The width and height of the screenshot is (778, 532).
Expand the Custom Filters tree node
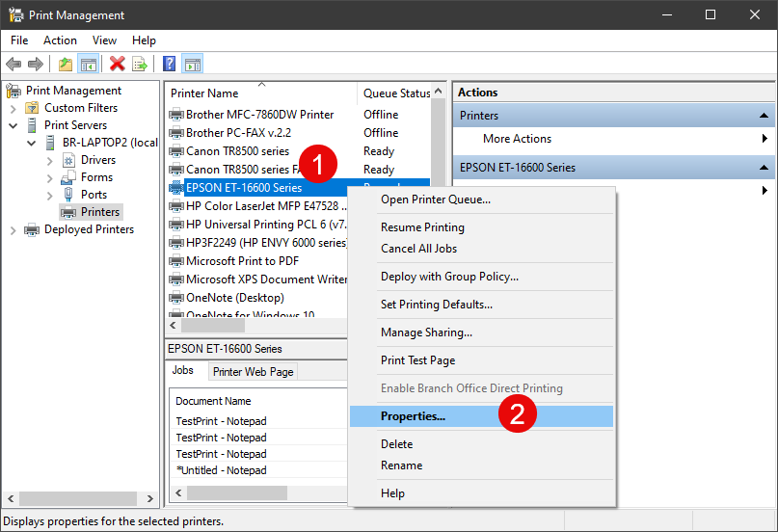(x=13, y=108)
